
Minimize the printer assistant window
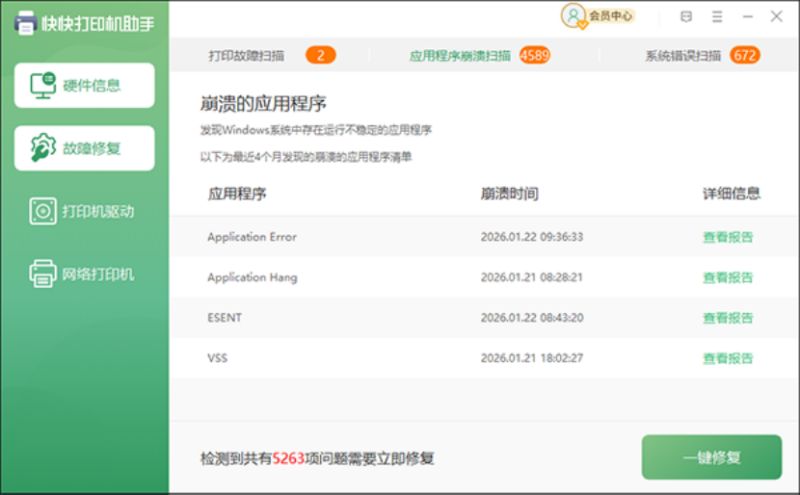tap(747, 16)
